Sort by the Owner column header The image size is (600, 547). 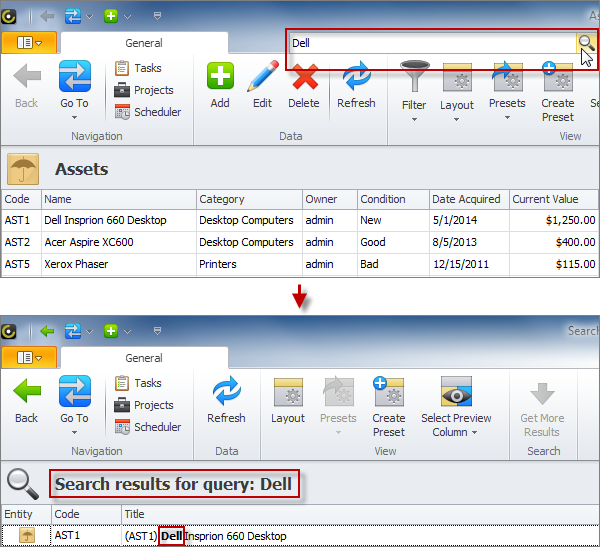(x=330, y=199)
